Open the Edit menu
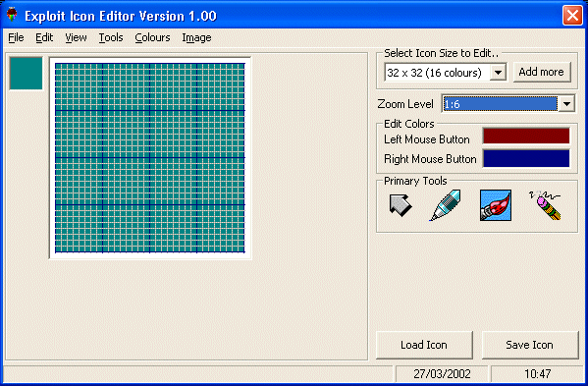The width and height of the screenshot is (588, 386). [x=44, y=37]
